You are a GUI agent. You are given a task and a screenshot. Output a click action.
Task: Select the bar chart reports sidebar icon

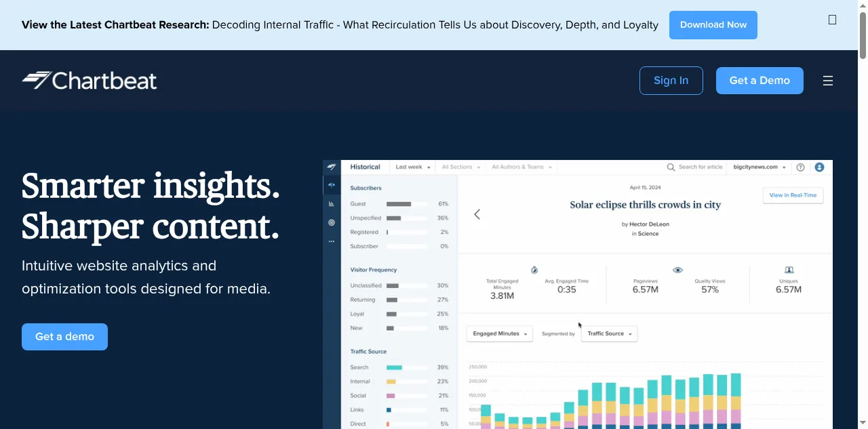pos(332,203)
